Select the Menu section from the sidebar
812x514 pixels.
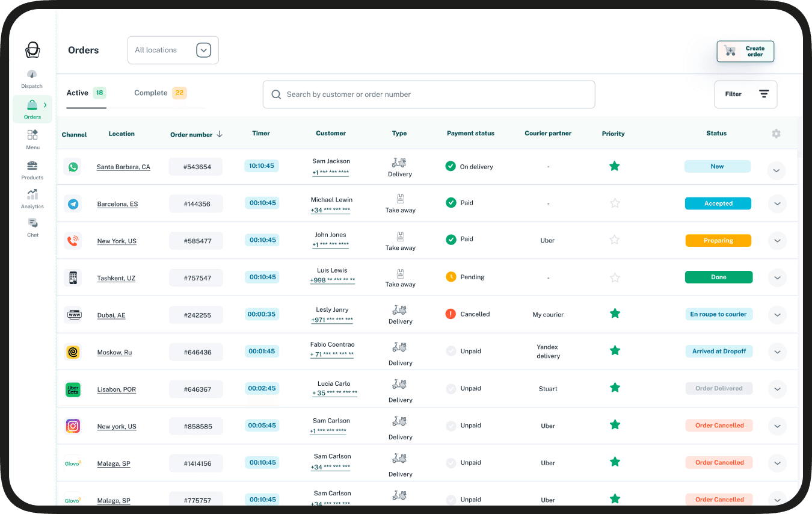(x=31, y=140)
